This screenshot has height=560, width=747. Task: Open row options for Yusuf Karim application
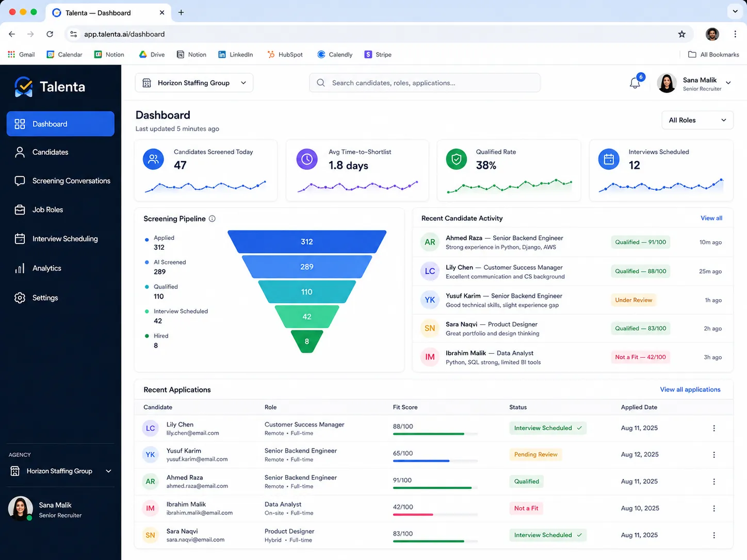714,455
